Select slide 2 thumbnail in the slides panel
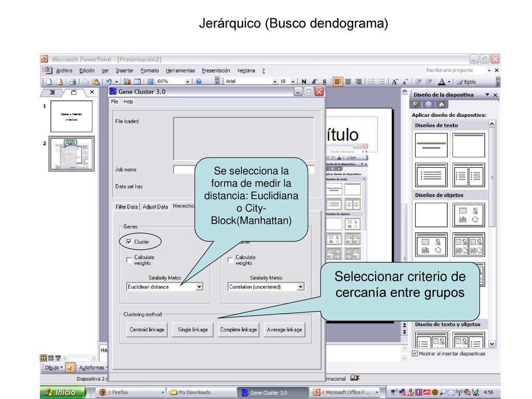 [71, 154]
